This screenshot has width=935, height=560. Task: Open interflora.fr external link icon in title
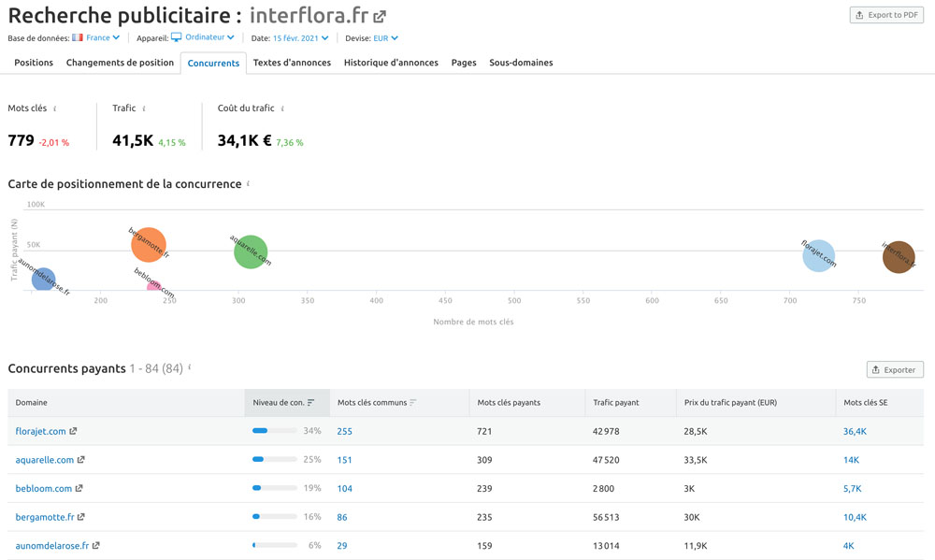click(x=380, y=17)
